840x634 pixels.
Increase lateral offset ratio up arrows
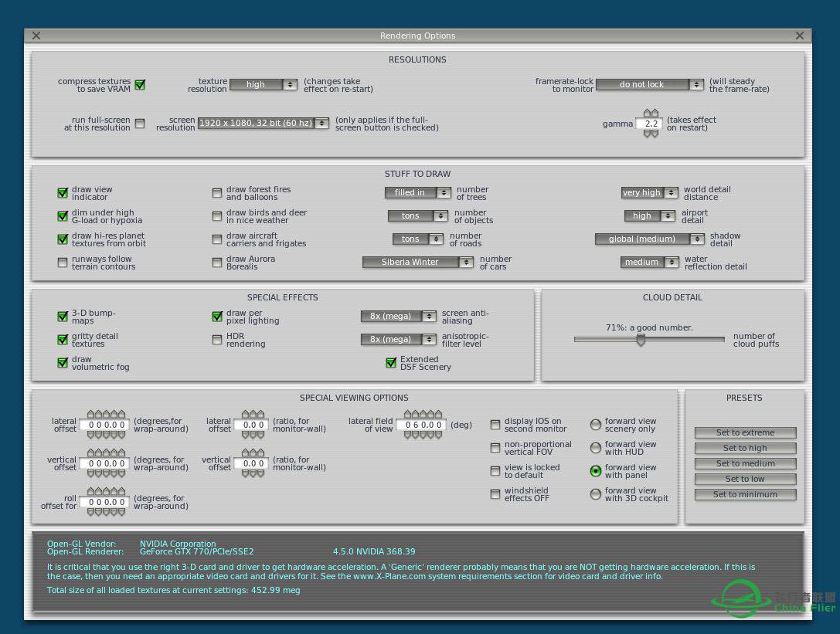(253, 415)
